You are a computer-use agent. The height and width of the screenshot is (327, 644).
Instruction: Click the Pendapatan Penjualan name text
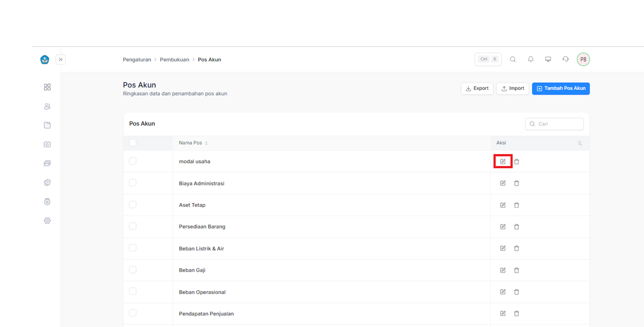206,314
